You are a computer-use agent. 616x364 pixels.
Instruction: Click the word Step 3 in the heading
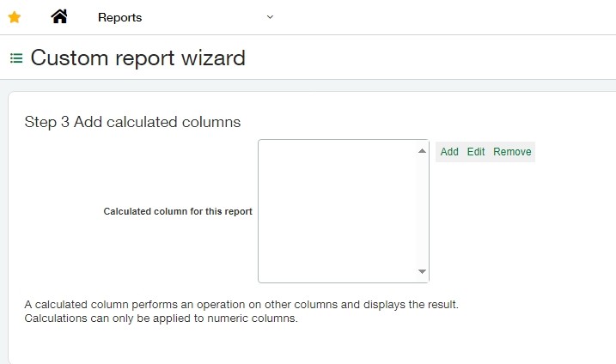point(46,122)
